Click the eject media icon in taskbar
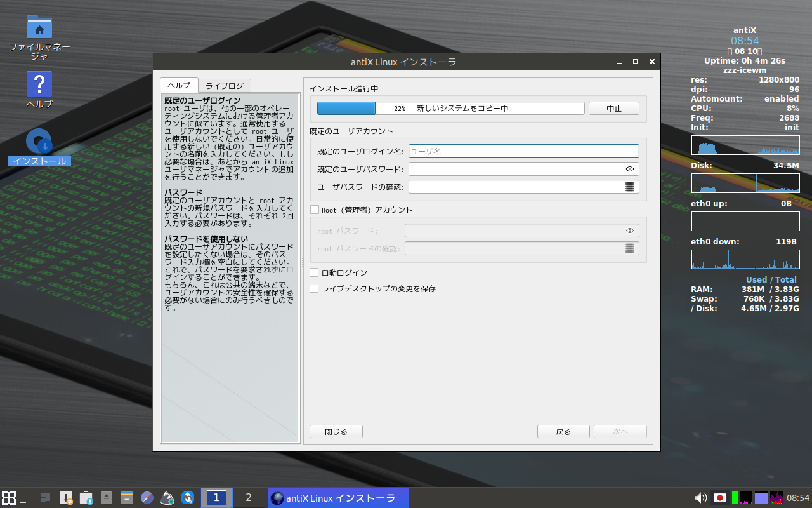This screenshot has width=812, height=508. 107,498
